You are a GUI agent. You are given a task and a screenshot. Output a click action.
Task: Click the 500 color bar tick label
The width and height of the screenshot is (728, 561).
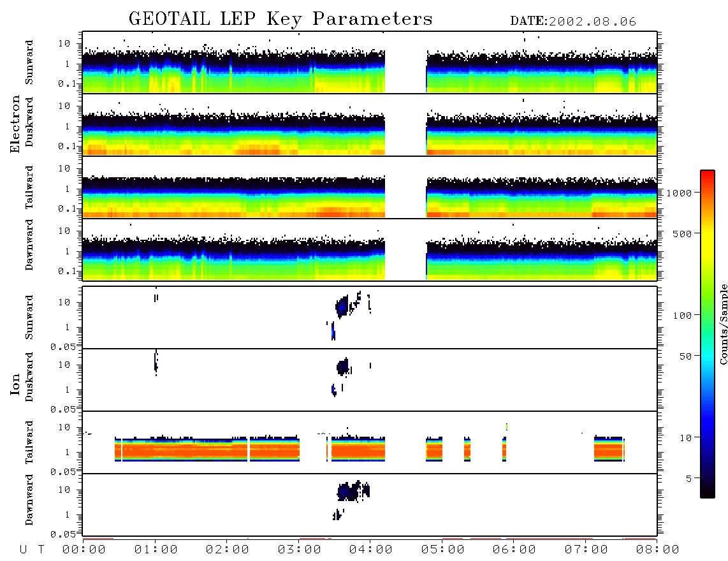point(683,233)
